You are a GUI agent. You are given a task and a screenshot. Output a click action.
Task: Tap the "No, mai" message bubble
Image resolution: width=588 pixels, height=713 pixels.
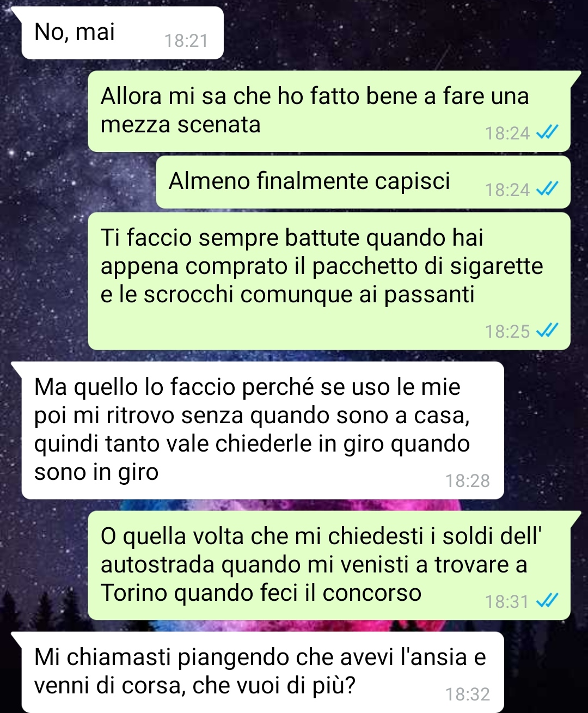[x=122, y=33]
